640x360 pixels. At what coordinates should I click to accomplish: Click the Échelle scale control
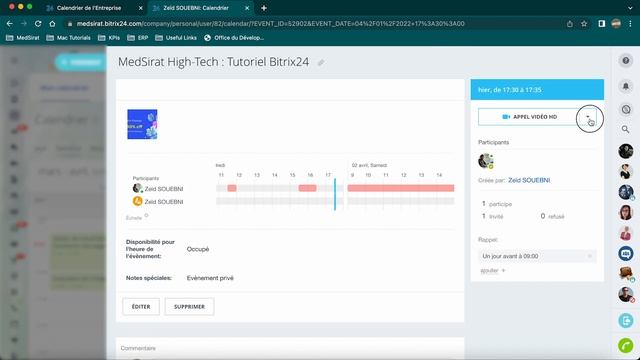137,218
